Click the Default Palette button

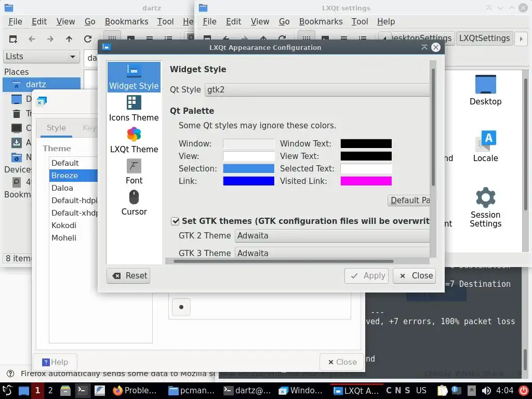tap(409, 201)
